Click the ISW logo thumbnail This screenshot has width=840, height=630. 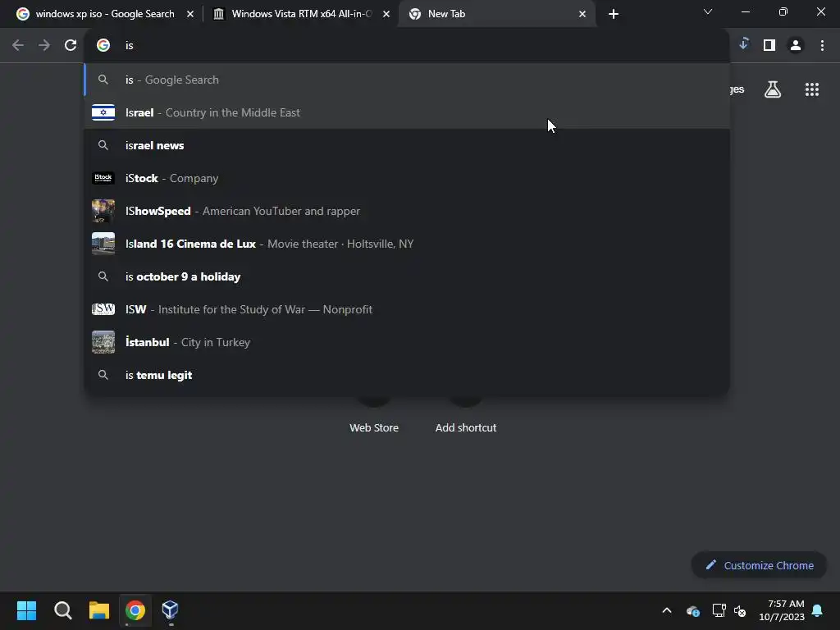103,309
